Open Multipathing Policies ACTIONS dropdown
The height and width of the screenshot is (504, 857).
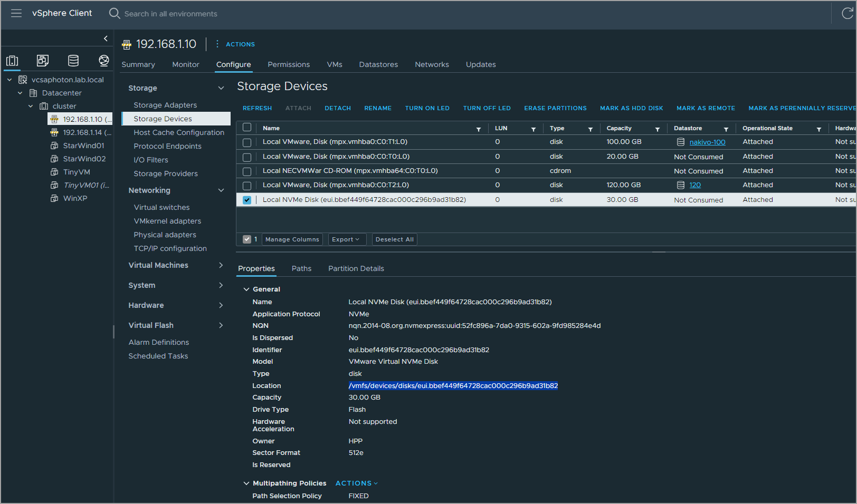tap(357, 483)
